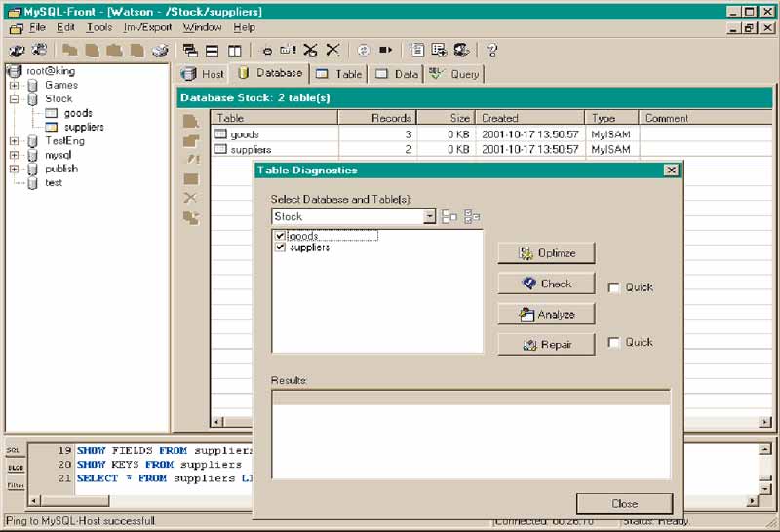
Task: Uncheck the suppliers table checkbox
Action: point(280,247)
